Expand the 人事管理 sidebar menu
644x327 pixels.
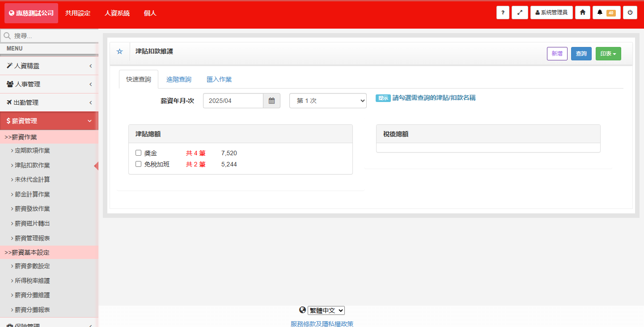pos(49,84)
